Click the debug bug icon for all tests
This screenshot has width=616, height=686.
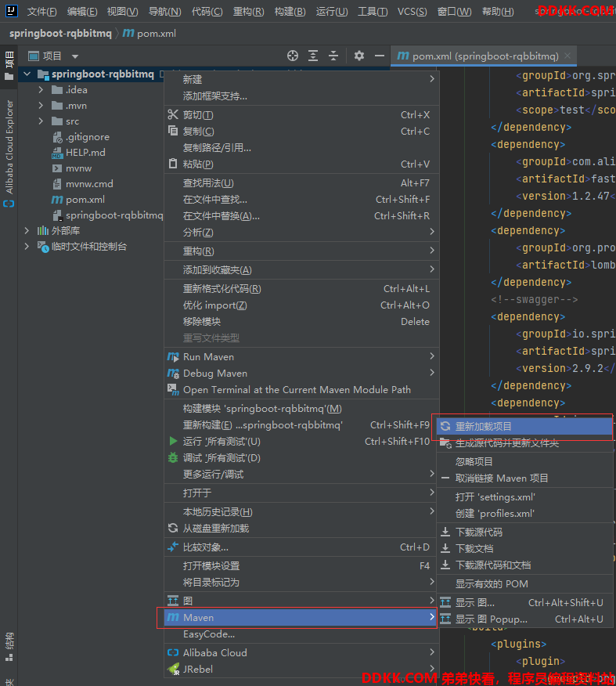(x=173, y=457)
